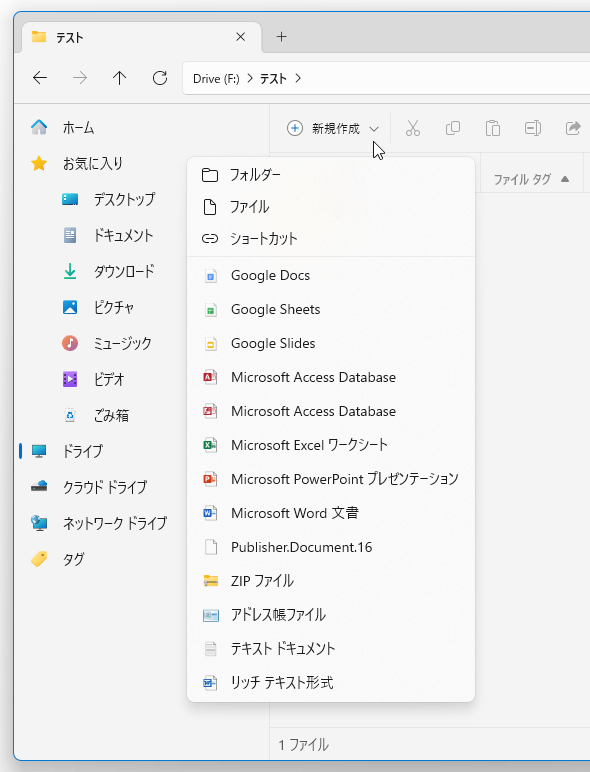Open ドキュメント in the sidebar
The height and width of the screenshot is (772, 590).
108,235
